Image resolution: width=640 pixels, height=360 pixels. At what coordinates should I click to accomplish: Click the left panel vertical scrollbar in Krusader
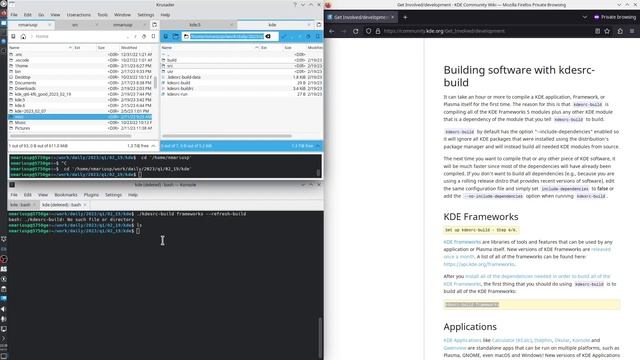155,82
